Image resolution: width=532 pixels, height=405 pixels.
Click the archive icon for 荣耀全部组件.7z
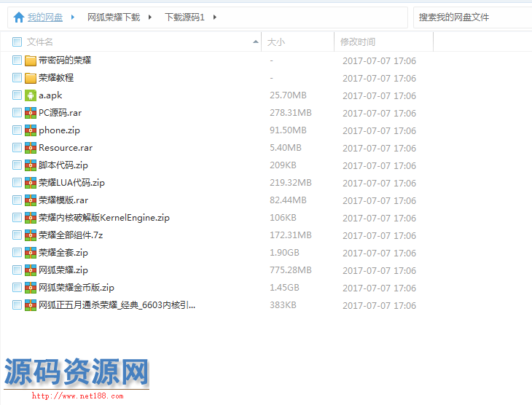click(x=31, y=235)
